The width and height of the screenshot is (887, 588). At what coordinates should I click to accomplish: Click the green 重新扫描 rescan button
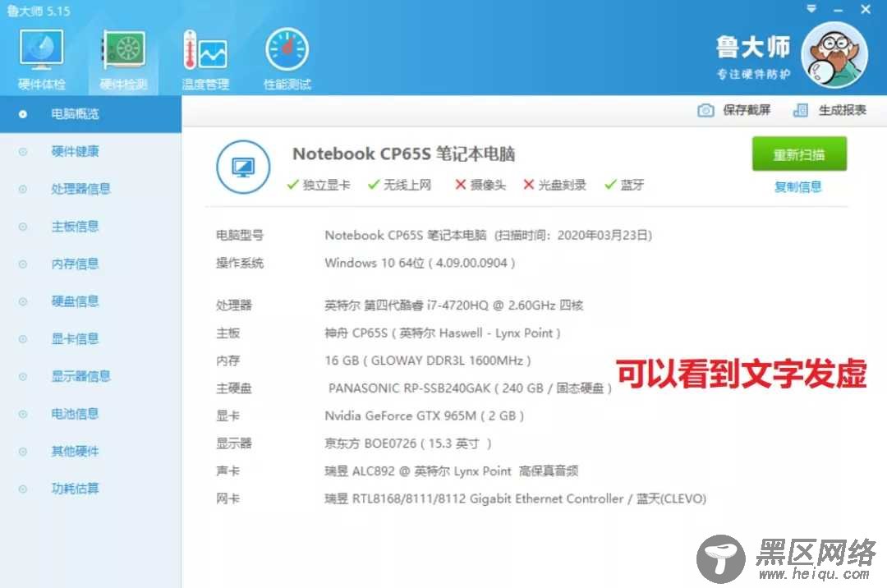pyautogui.click(x=799, y=154)
